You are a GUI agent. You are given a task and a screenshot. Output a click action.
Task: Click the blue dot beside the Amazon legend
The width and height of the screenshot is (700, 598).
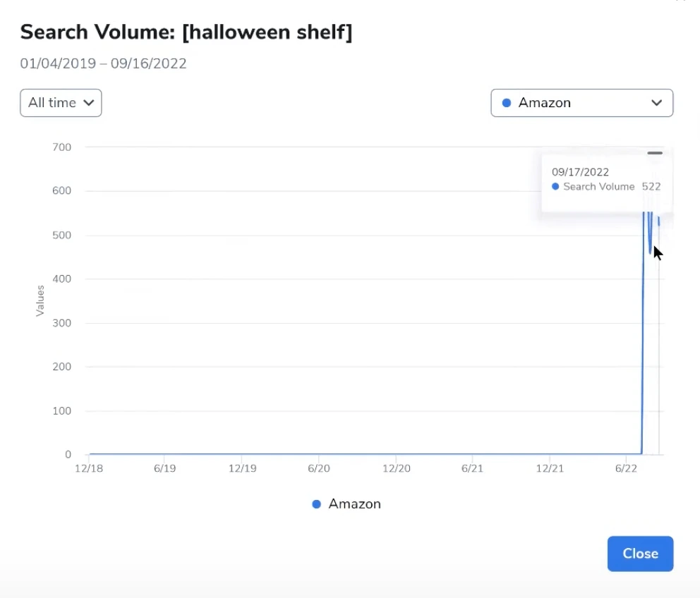coord(315,504)
